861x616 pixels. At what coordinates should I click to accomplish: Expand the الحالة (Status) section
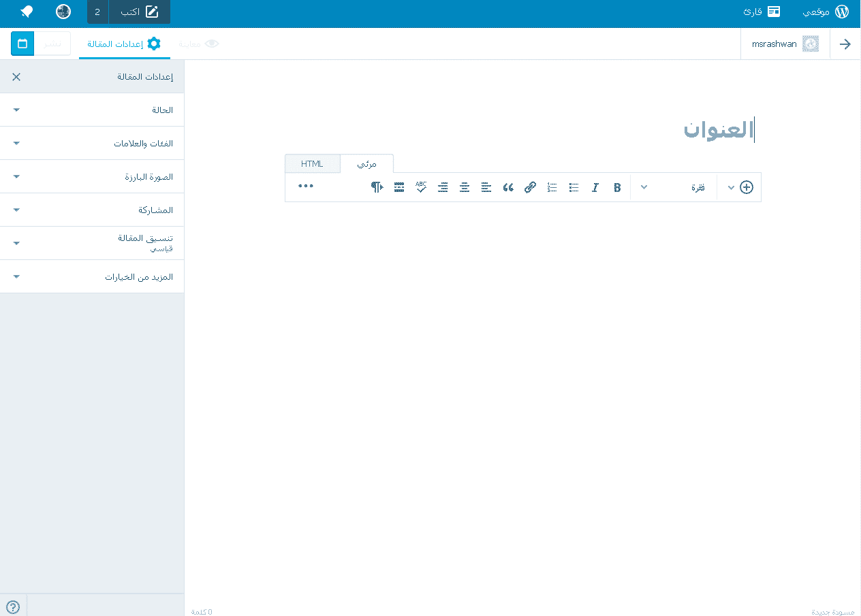(x=92, y=110)
